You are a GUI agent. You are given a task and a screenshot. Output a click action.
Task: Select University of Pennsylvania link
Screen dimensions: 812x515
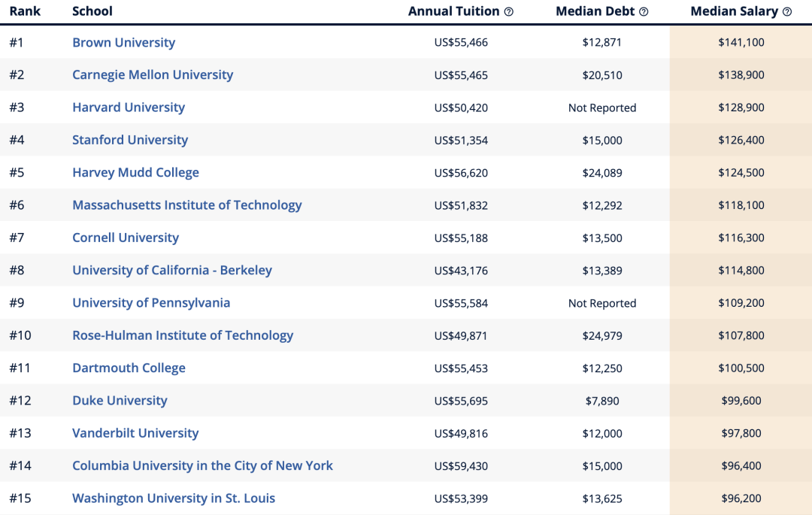(x=151, y=303)
